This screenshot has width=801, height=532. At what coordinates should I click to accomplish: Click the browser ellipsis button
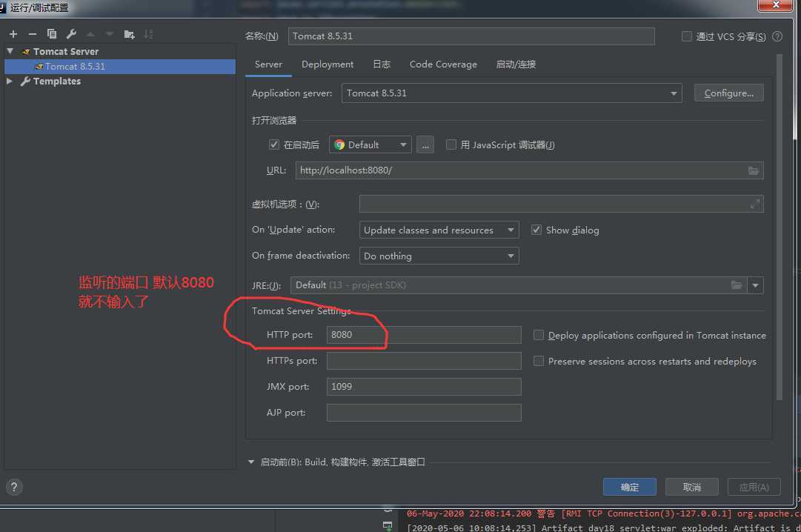click(425, 144)
